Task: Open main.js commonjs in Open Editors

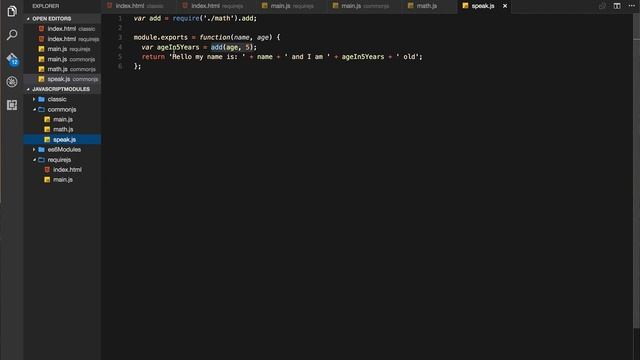Action: (62, 59)
